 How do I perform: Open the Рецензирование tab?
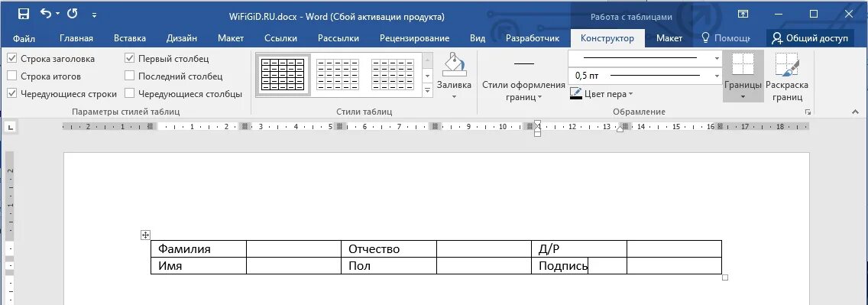(414, 38)
